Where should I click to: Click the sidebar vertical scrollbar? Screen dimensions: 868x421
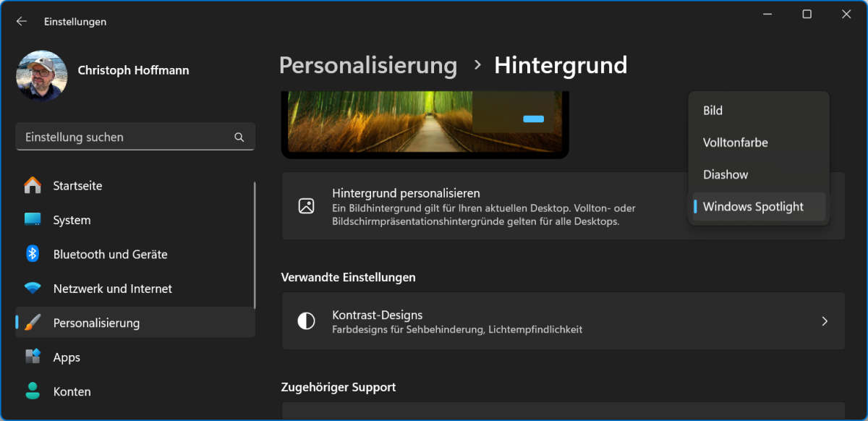coord(255,246)
